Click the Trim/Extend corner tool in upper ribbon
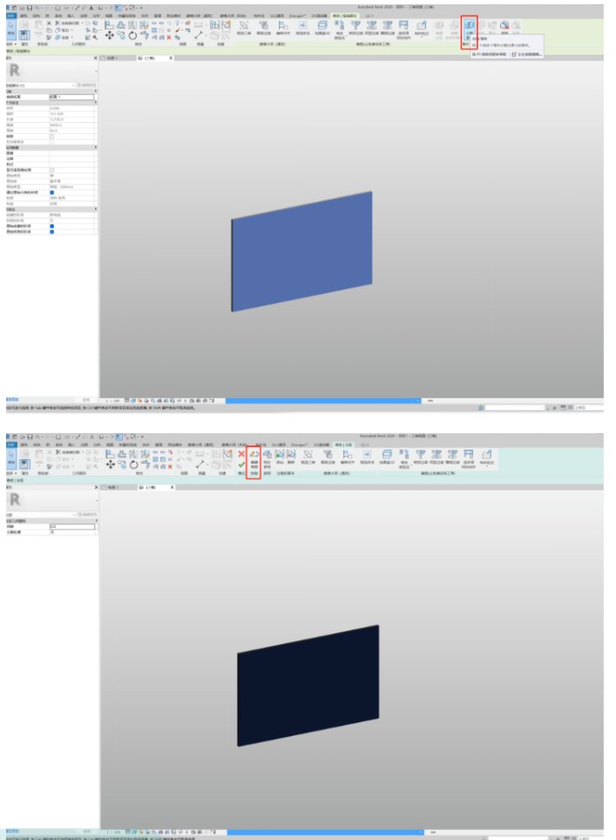The height and width of the screenshot is (840, 616). [144, 36]
